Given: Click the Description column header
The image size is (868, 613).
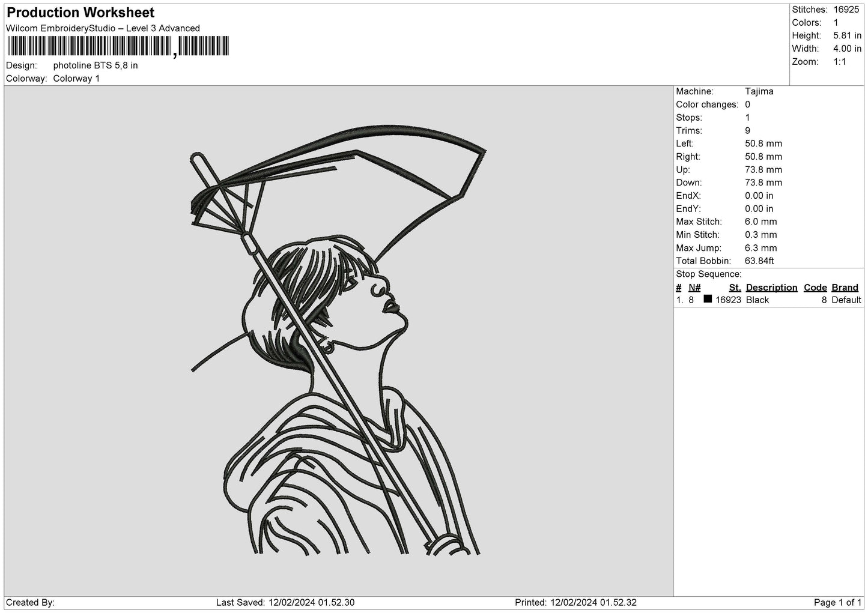Looking at the screenshot, I should pyautogui.click(x=772, y=288).
